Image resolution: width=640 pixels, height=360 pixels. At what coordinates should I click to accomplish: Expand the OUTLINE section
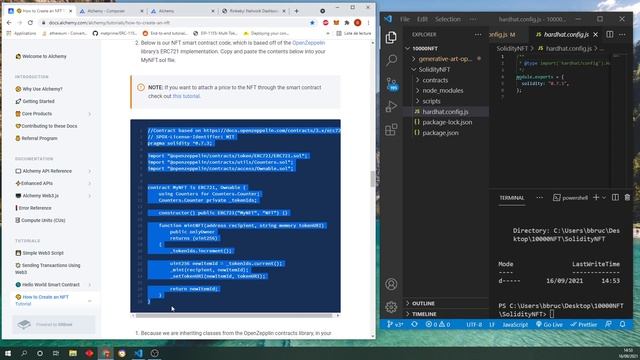pos(423,303)
